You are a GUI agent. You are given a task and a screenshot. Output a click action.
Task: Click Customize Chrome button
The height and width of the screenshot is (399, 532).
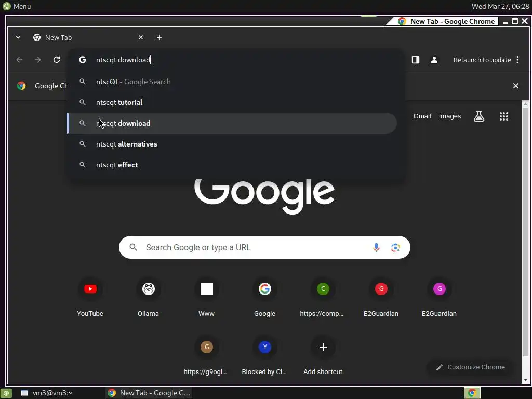[471, 367]
